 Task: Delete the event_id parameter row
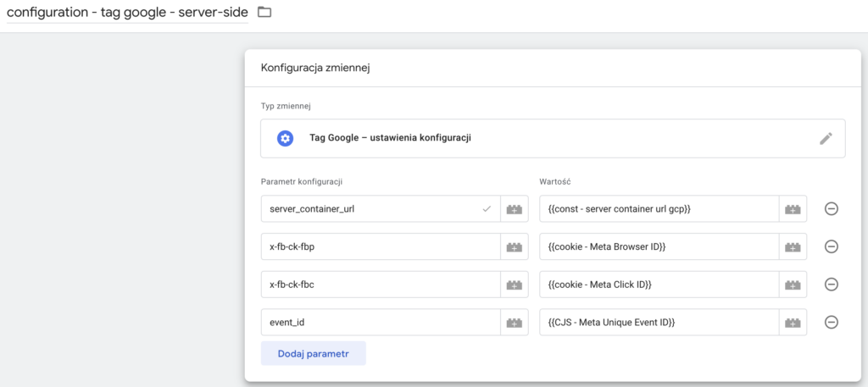(832, 322)
